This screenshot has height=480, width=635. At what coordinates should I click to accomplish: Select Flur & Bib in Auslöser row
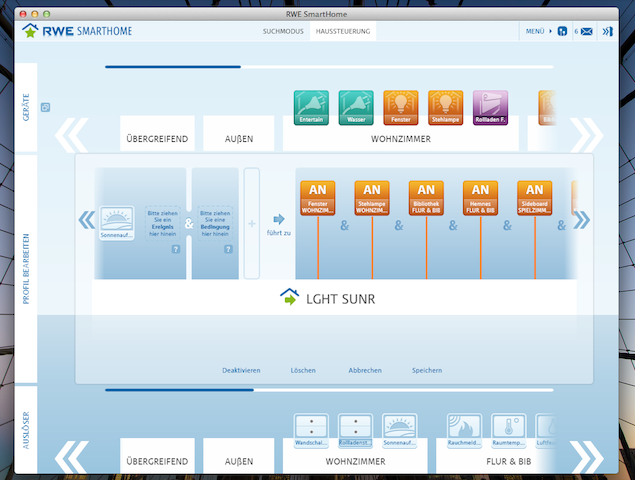tap(509, 461)
